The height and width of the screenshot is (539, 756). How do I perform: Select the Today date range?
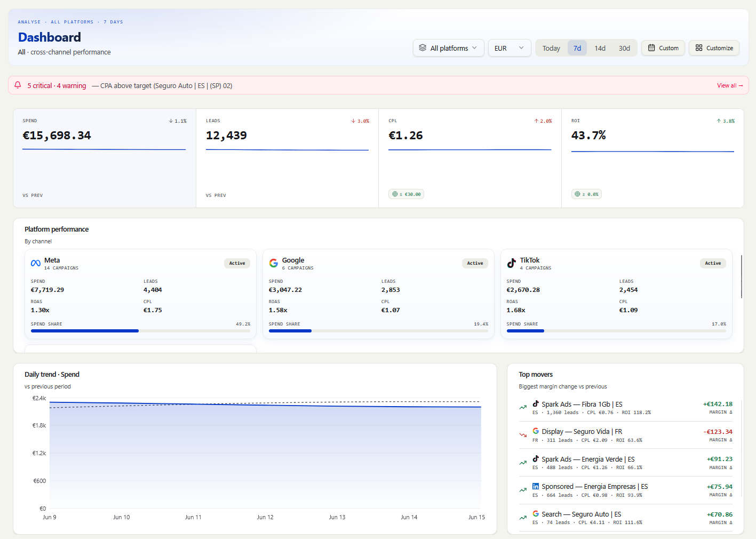[551, 48]
